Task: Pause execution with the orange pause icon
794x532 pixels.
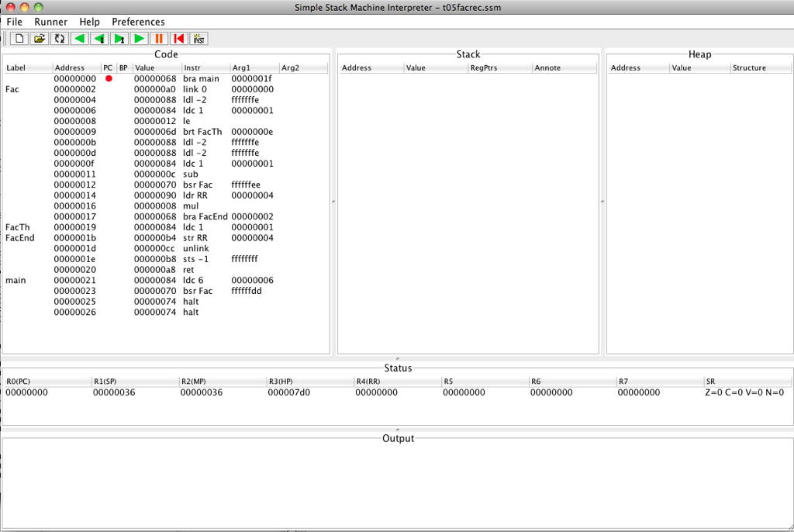Action: coord(159,38)
